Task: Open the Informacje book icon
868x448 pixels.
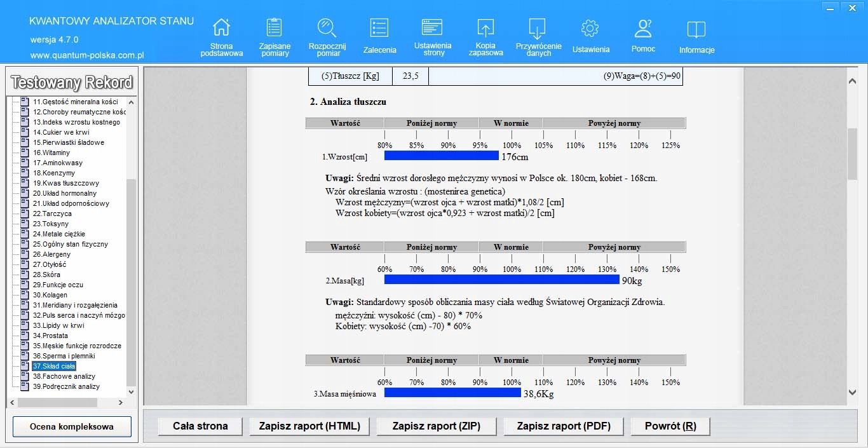Action: coord(696,29)
